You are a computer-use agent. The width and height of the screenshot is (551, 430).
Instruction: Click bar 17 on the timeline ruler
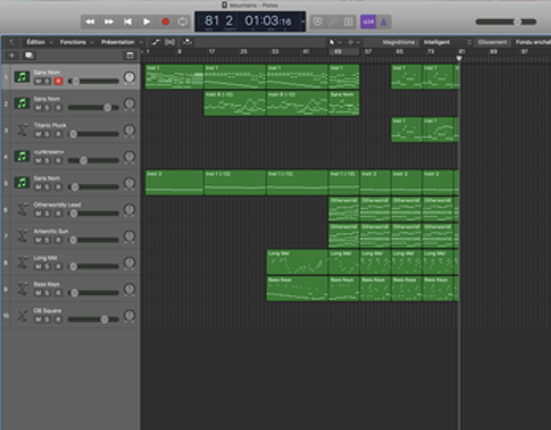click(x=212, y=52)
